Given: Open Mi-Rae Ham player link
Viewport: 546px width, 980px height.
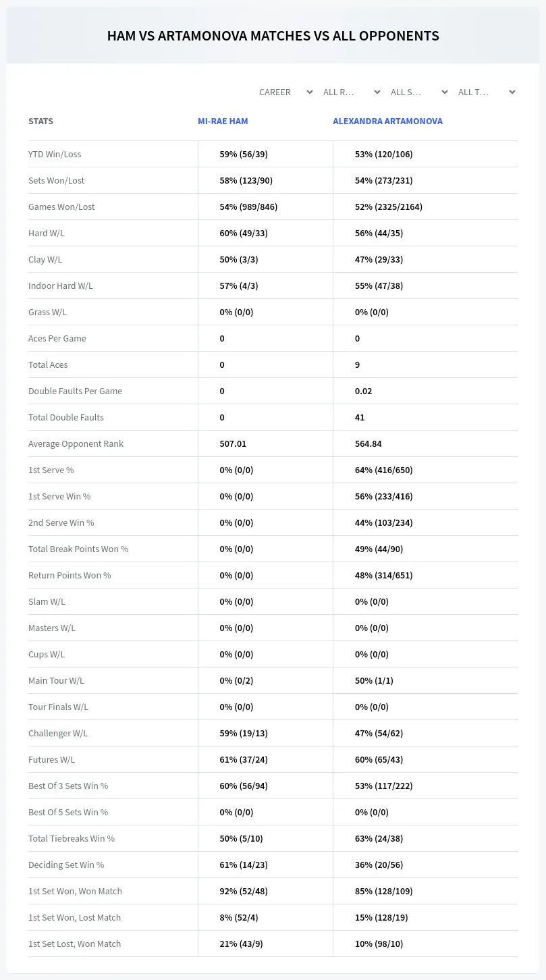Looking at the screenshot, I should pyautogui.click(x=223, y=121).
